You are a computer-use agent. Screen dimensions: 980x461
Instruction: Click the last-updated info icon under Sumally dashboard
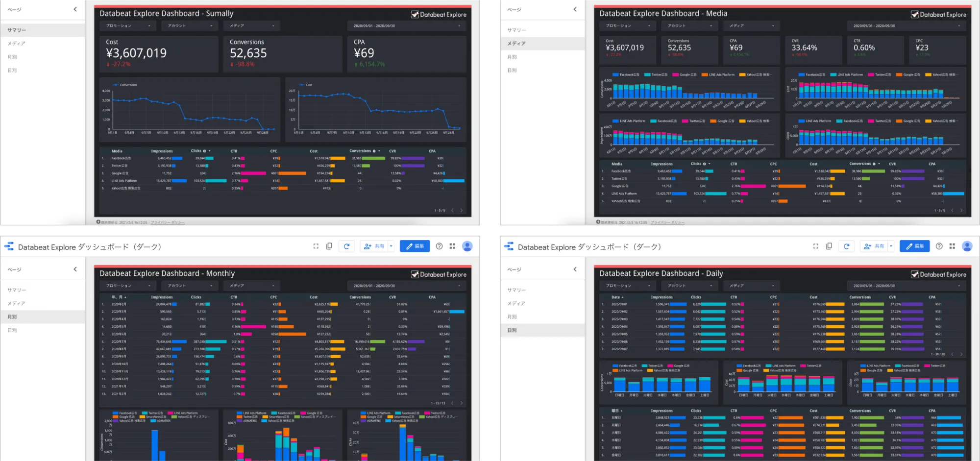pyautogui.click(x=98, y=222)
